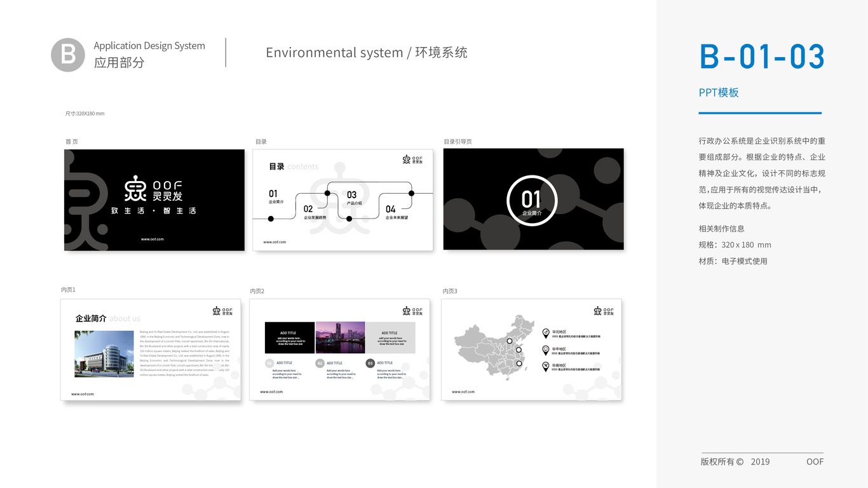The width and height of the screenshot is (868, 488).
Task: Click the Environmental system / 环境系统 title
Action: (x=367, y=52)
